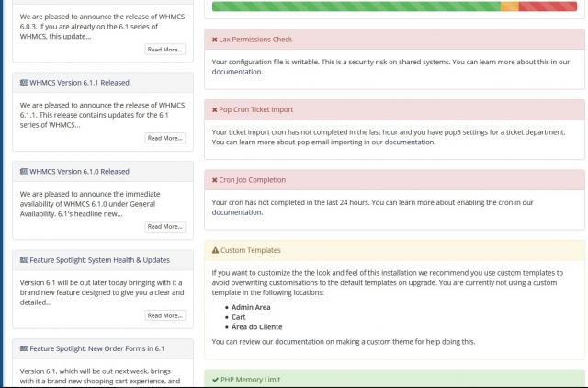Click the orange section of the health progress bar
588x388 pixels.
pos(510,6)
